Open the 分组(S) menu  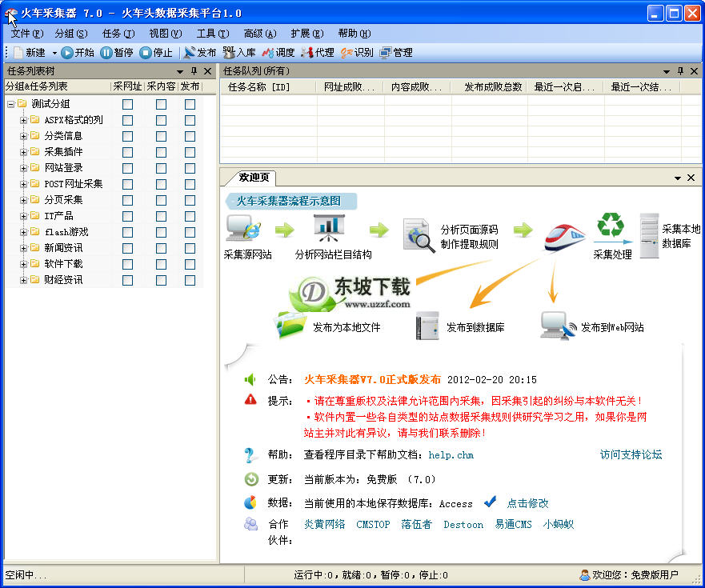click(71, 34)
